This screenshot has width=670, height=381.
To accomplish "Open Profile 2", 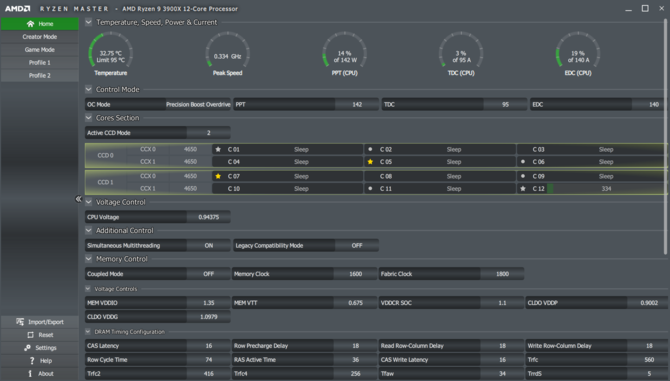I will click(x=40, y=75).
